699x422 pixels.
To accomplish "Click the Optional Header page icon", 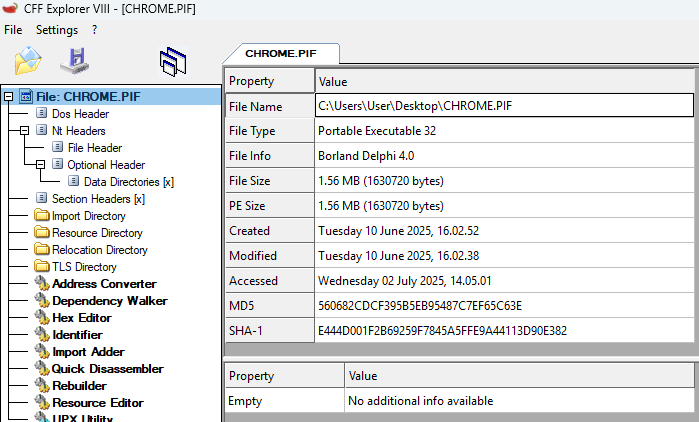I will coord(58,164).
